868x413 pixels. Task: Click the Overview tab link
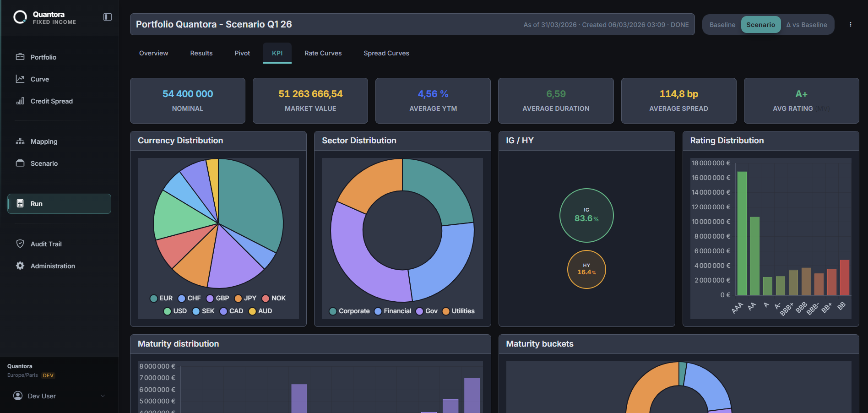click(x=153, y=53)
